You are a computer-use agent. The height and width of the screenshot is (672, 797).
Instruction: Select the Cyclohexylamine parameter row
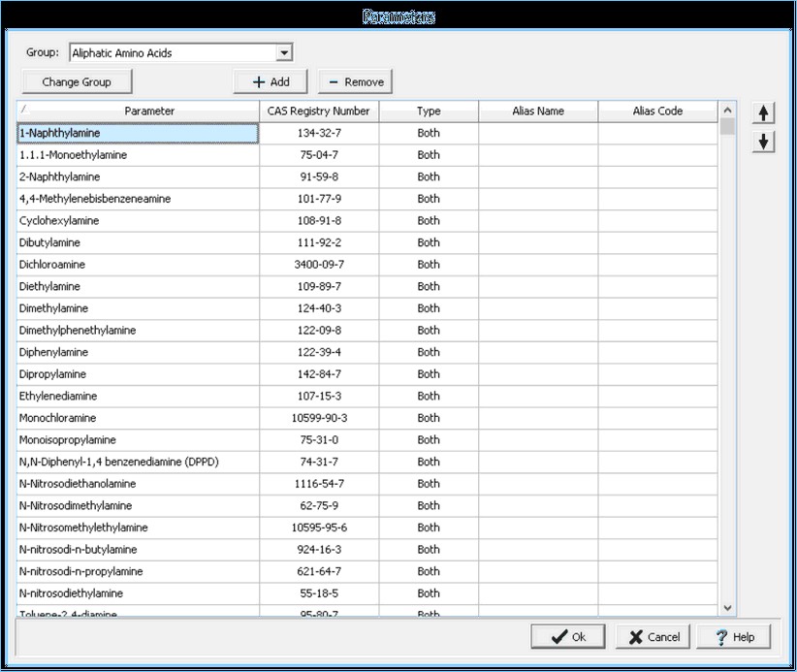[138, 221]
